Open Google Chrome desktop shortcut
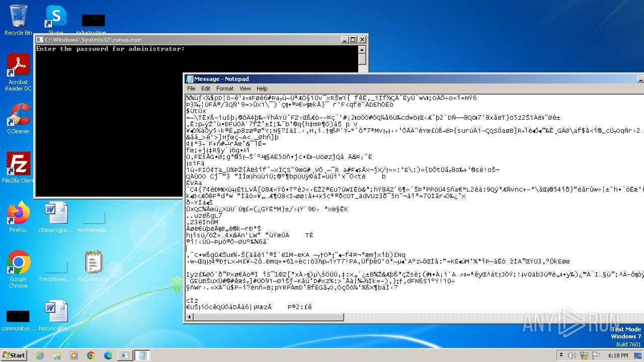 (18, 269)
